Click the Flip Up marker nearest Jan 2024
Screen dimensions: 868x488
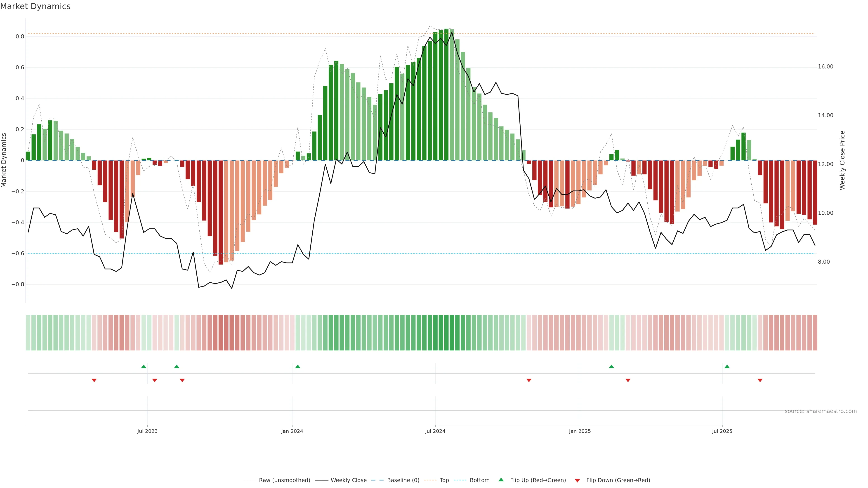point(297,366)
